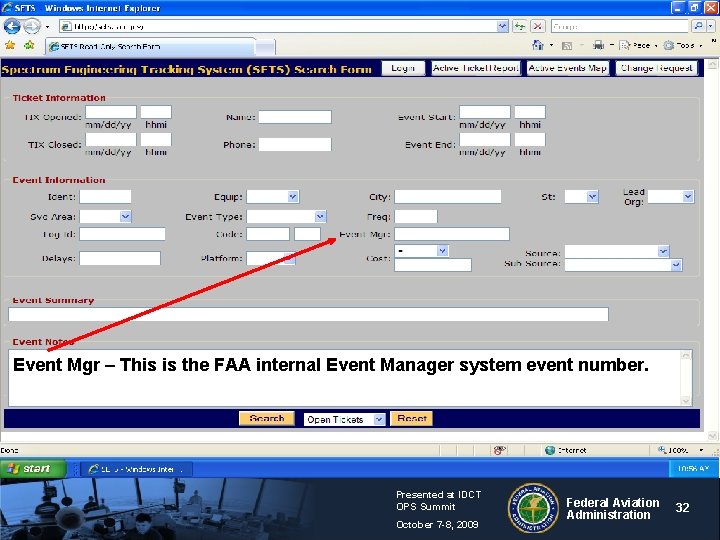Screen dimensions: 720x540
Task: Click the Windows Start button
Action: [x=32, y=469]
